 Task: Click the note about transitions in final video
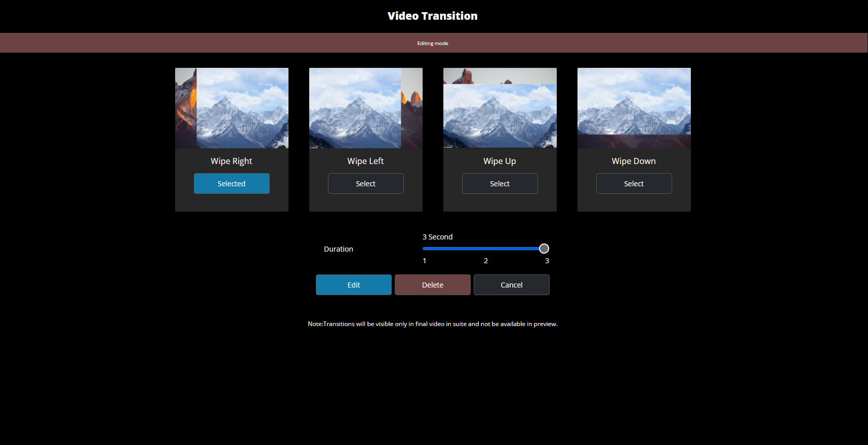coord(432,324)
